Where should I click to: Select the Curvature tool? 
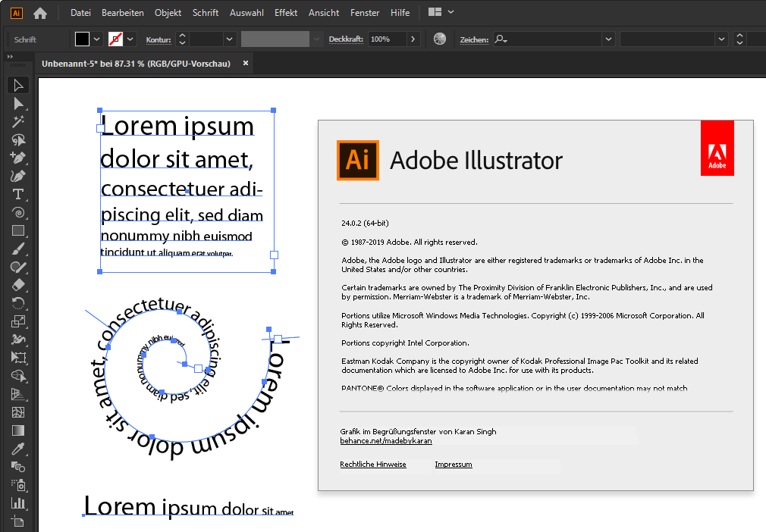point(18,176)
